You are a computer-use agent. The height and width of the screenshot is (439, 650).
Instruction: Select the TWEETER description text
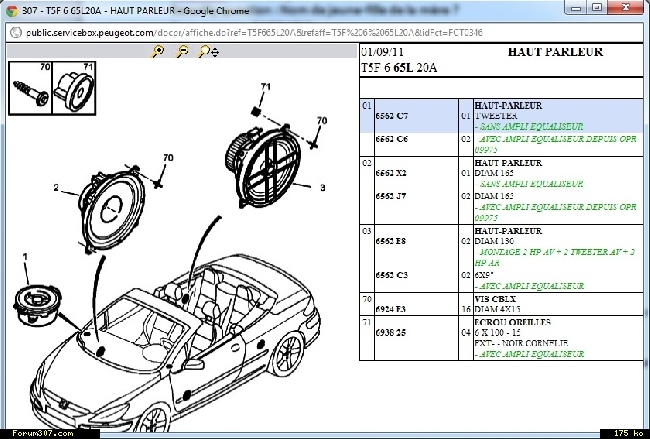tap(496, 116)
